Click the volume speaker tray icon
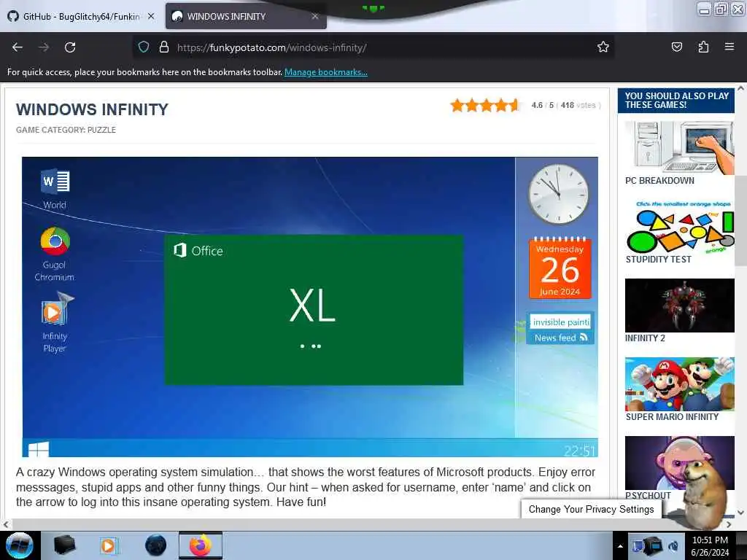Image resolution: width=747 pixels, height=560 pixels. pos(674,546)
